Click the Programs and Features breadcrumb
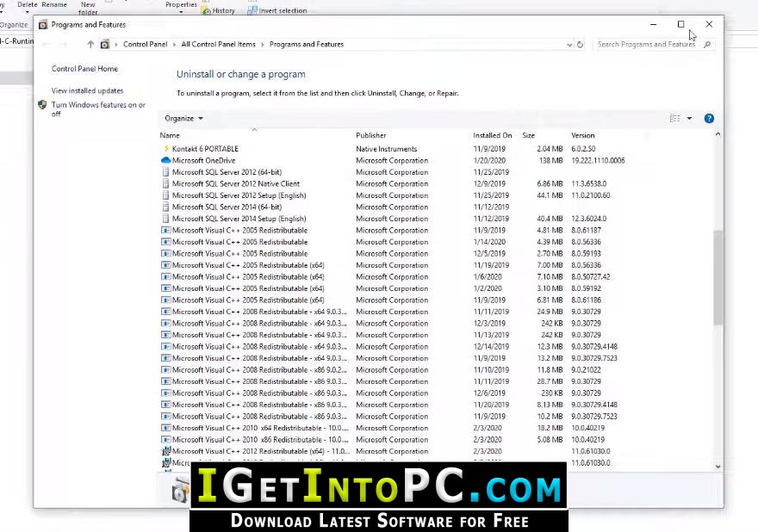 pyautogui.click(x=307, y=45)
